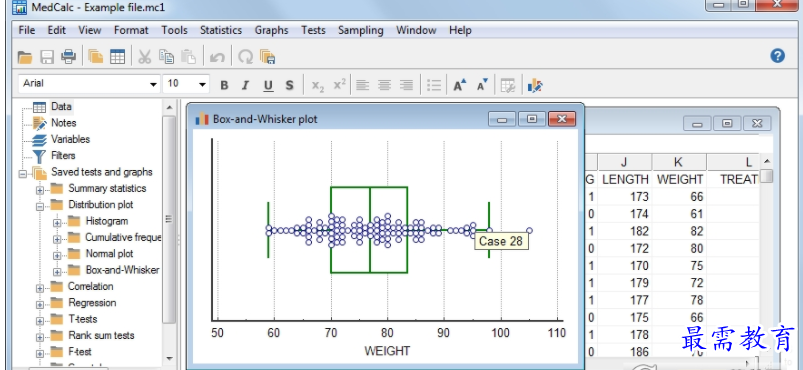
Task: Select the Data tree item
Action: [x=61, y=107]
